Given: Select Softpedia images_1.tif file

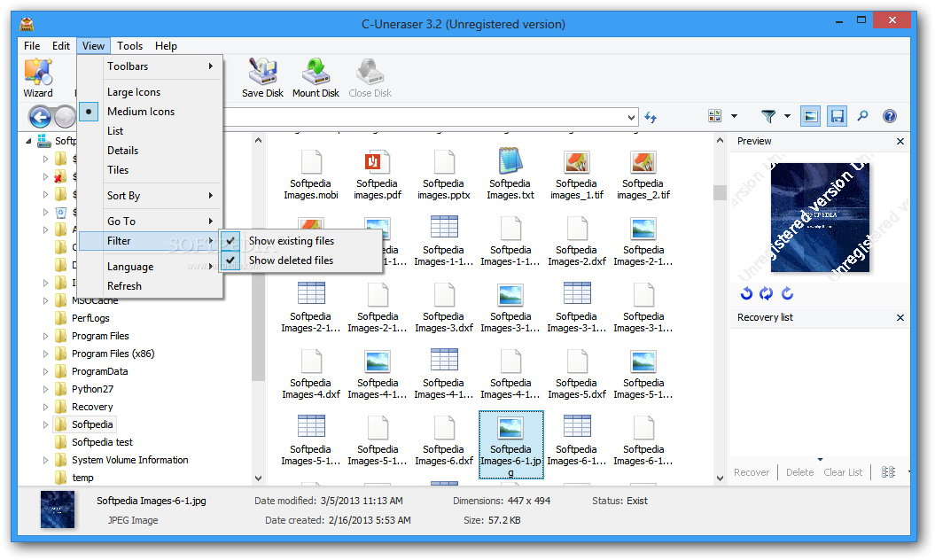Looking at the screenshot, I should tap(577, 175).
